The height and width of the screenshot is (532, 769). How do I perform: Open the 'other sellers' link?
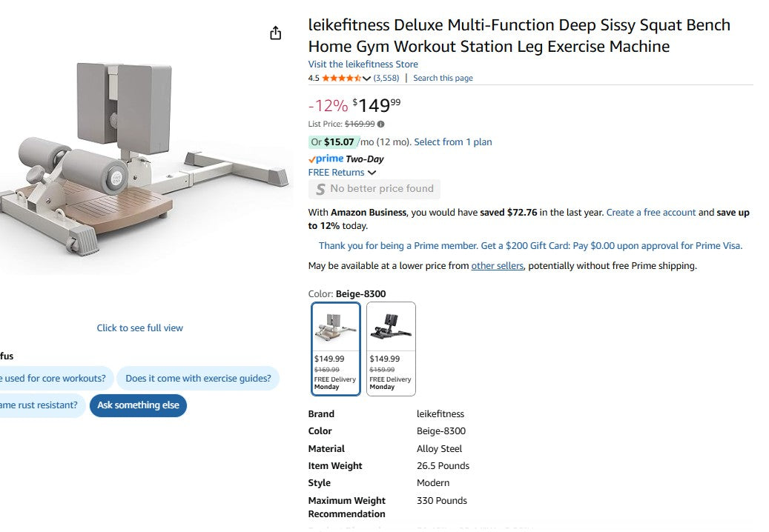pyautogui.click(x=498, y=266)
